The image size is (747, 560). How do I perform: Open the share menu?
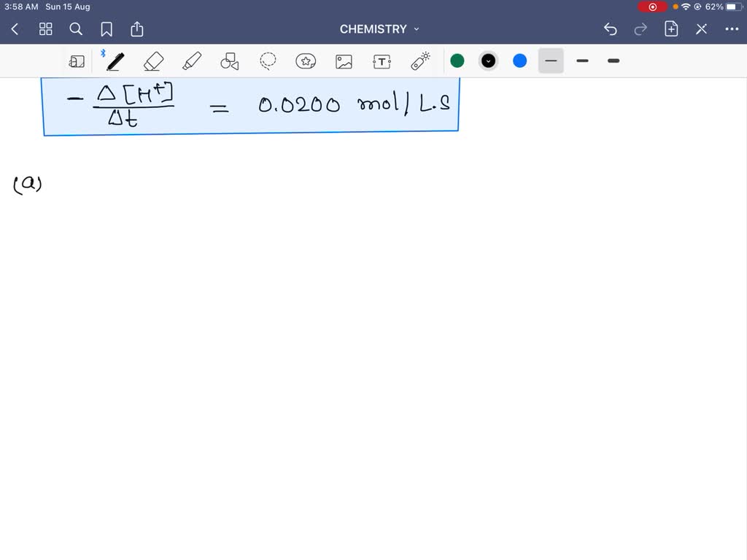(x=136, y=29)
